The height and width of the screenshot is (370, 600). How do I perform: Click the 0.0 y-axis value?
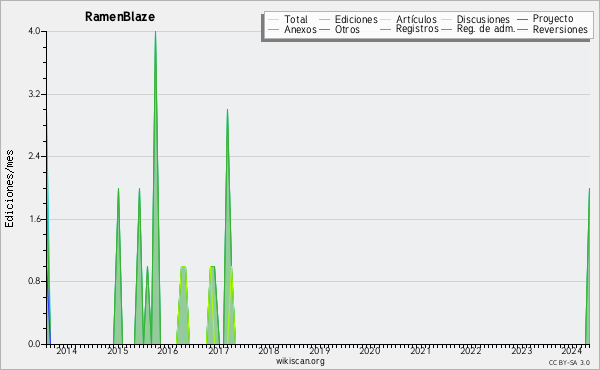(x=34, y=344)
